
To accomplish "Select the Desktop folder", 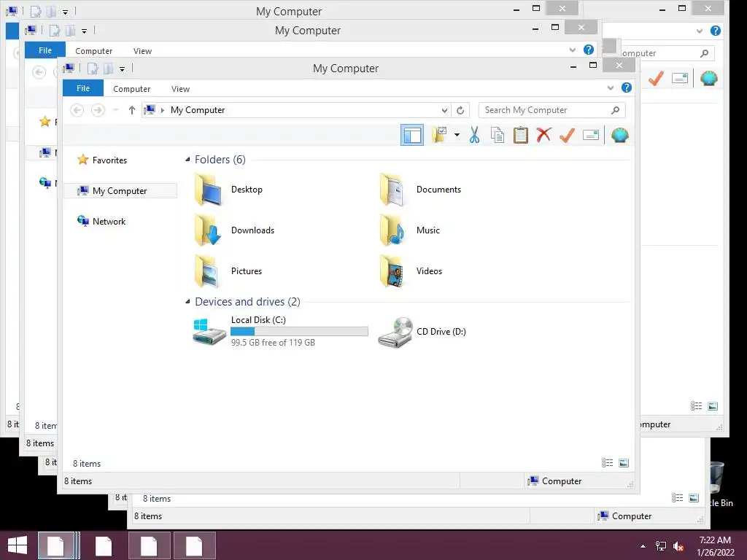I will coord(229,190).
